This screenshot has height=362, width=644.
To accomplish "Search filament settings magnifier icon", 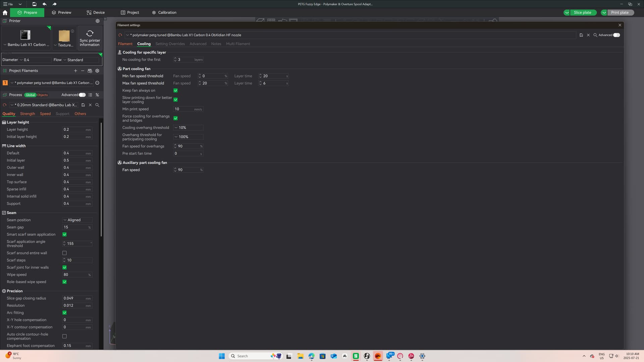I will click(x=595, y=35).
